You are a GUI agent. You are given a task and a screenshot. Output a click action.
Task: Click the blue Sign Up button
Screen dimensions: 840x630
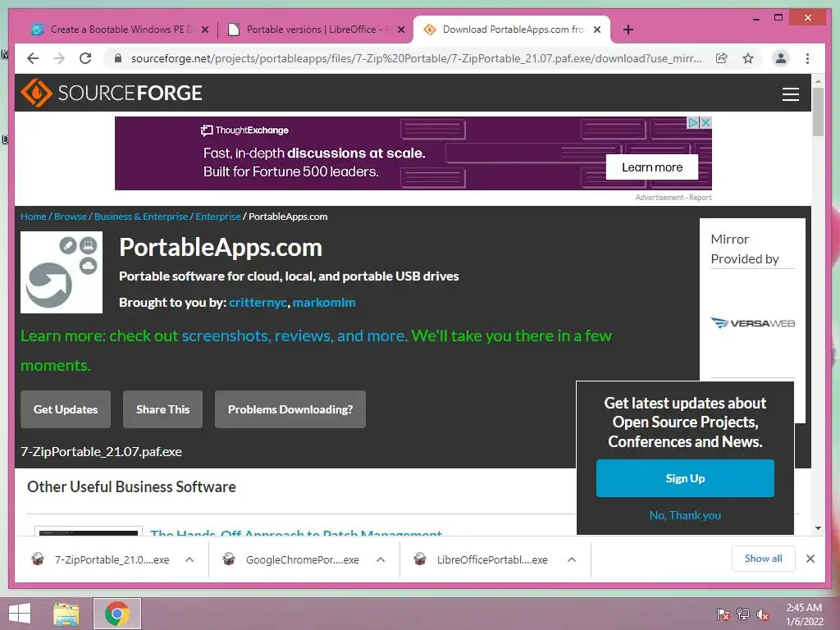(x=685, y=478)
